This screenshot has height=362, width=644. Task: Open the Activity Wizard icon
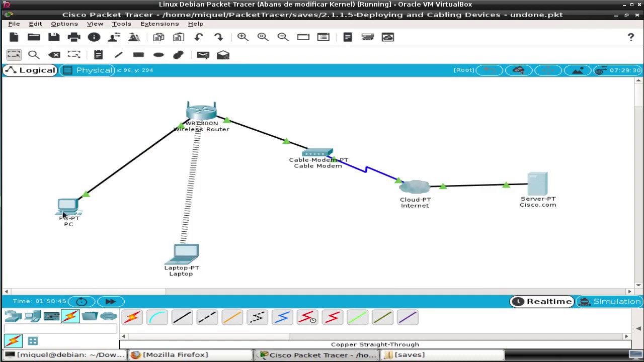pyautogui.click(x=114, y=37)
